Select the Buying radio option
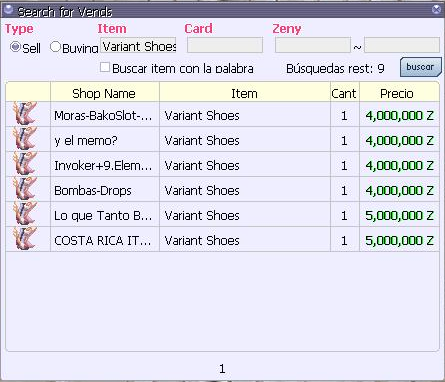Viewport: 445px width, 382px height. (55, 47)
